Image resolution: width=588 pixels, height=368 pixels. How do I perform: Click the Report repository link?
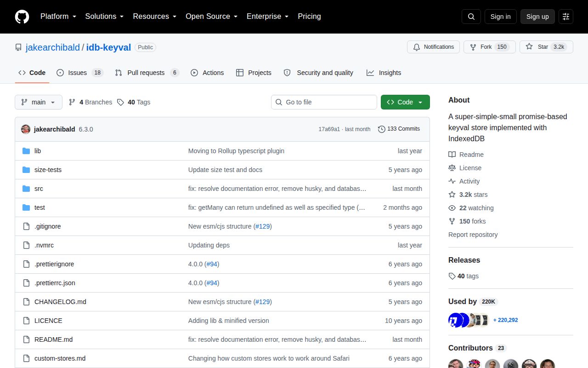[x=473, y=235]
